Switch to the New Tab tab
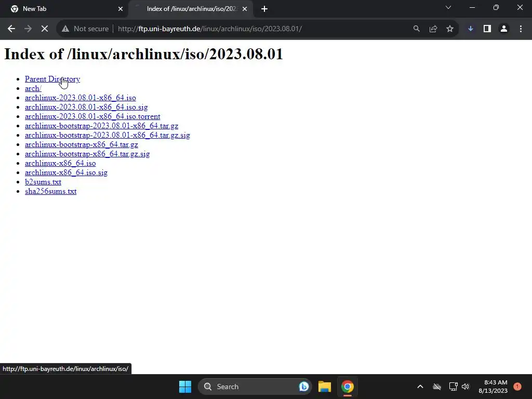This screenshot has width=532, height=399. [x=64, y=9]
